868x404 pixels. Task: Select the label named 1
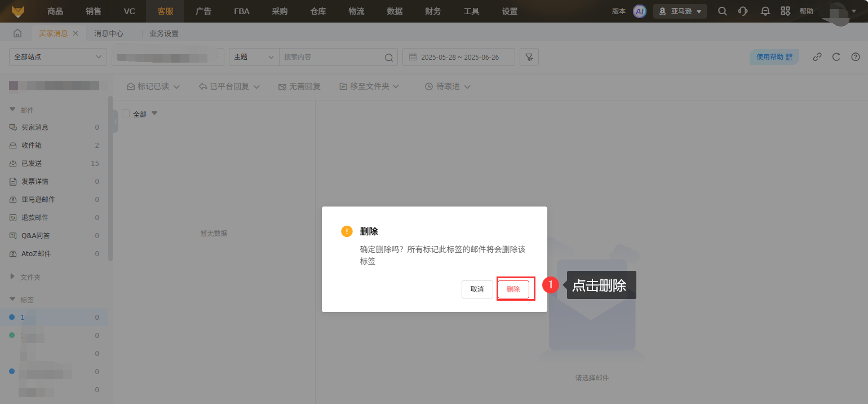pos(54,317)
